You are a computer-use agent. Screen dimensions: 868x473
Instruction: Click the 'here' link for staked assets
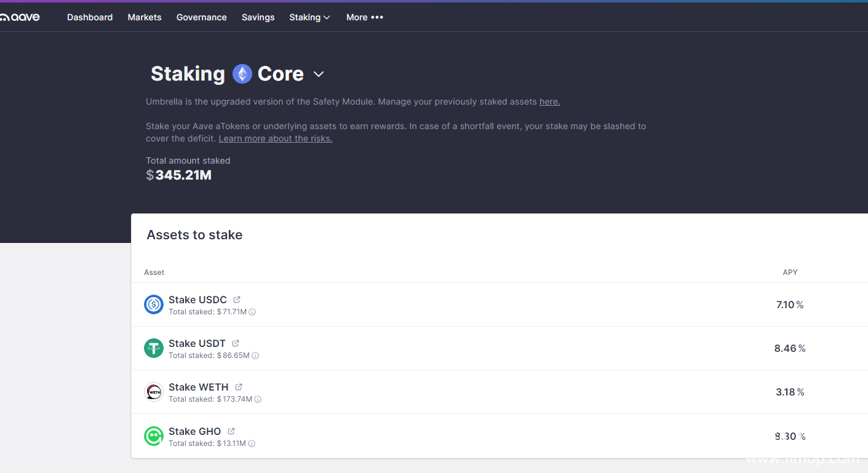(549, 101)
